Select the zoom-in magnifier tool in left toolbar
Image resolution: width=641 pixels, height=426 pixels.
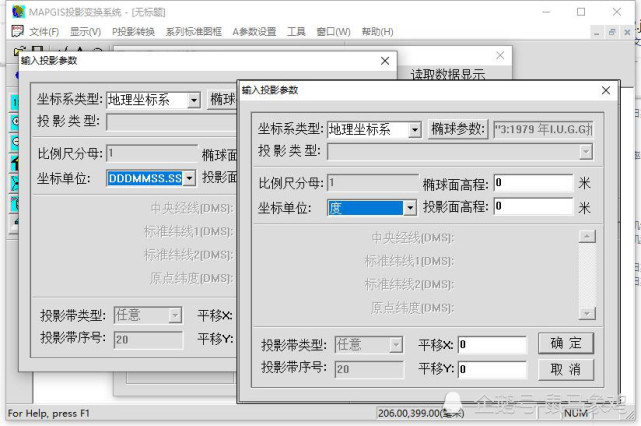click(x=15, y=121)
